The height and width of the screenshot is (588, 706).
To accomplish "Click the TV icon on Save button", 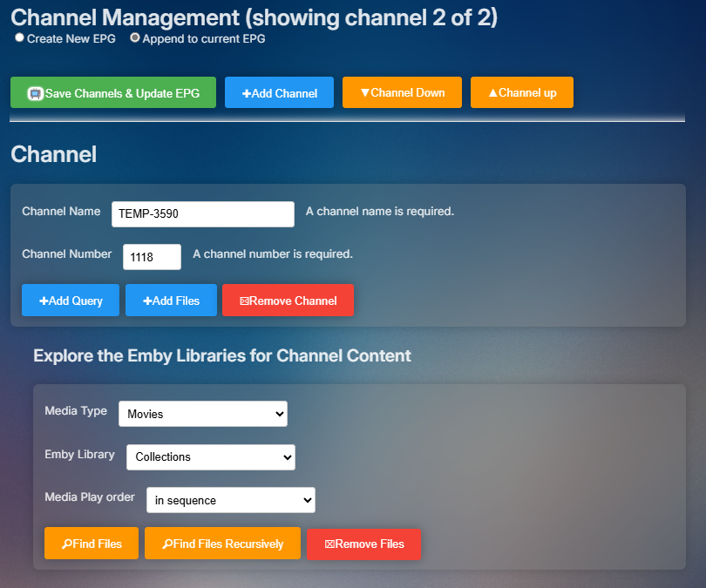I will [x=35, y=93].
